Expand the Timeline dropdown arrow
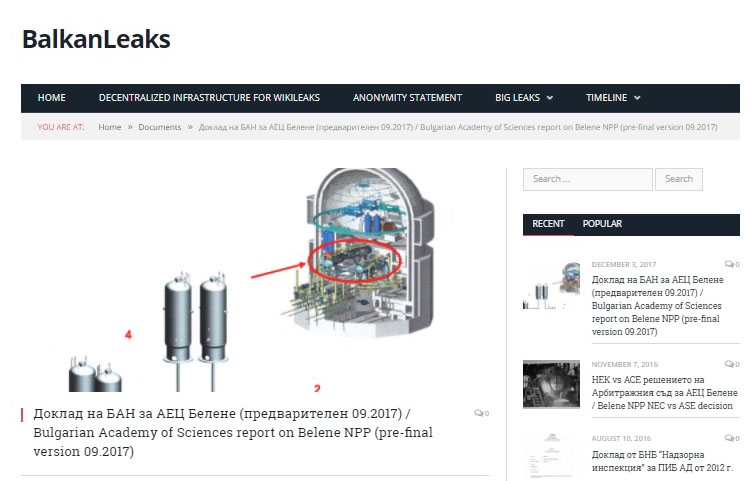This screenshot has height=481, width=752. [637, 98]
